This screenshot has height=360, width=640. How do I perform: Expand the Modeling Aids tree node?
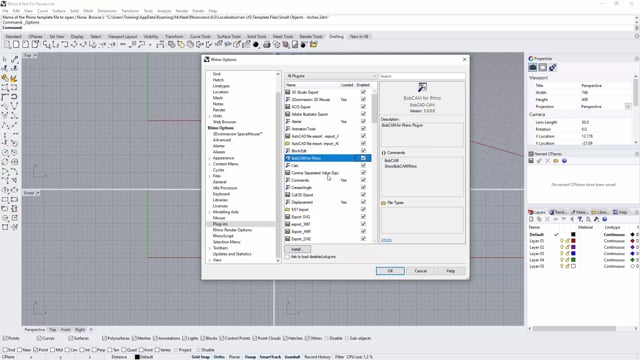(210, 212)
